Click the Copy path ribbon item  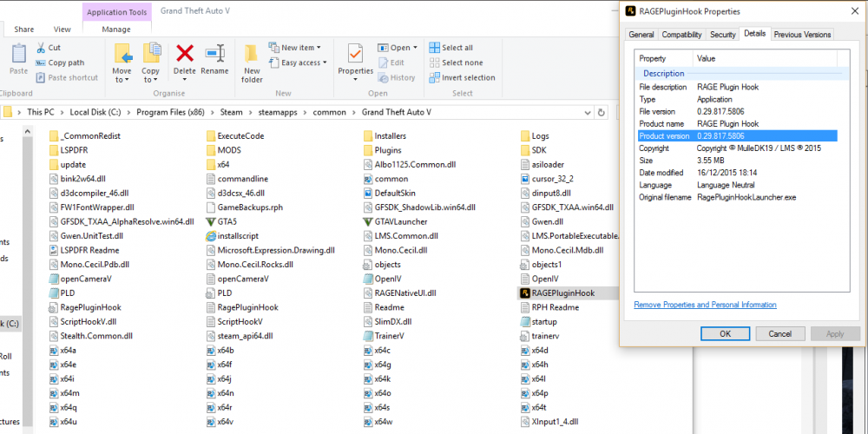click(x=60, y=62)
